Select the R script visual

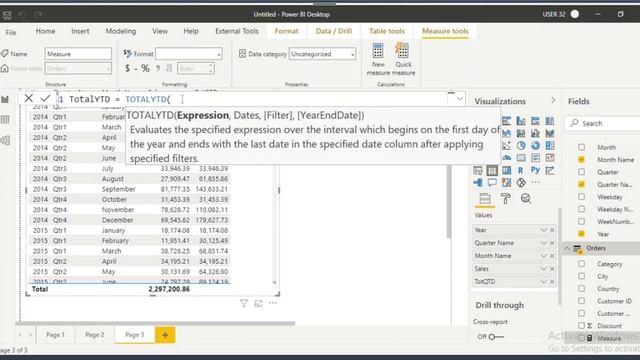pos(521,171)
